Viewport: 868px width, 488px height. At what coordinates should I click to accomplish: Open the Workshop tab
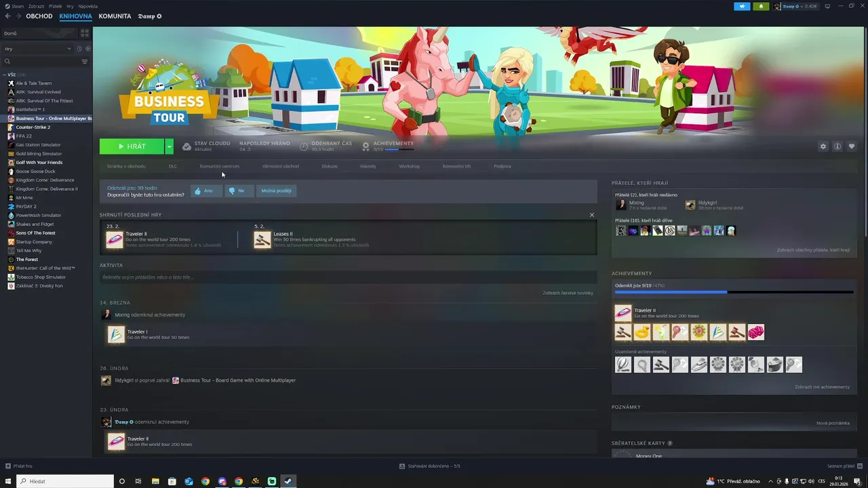pyautogui.click(x=409, y=166)
